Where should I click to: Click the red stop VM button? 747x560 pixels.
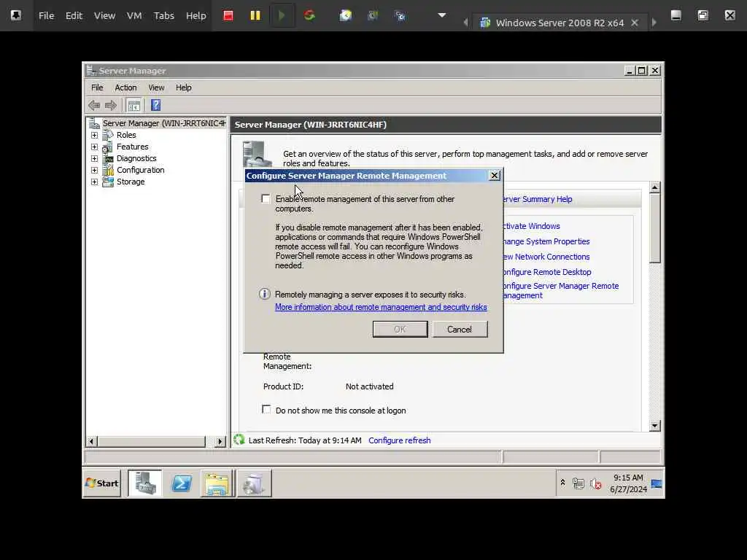pos(228,16)
